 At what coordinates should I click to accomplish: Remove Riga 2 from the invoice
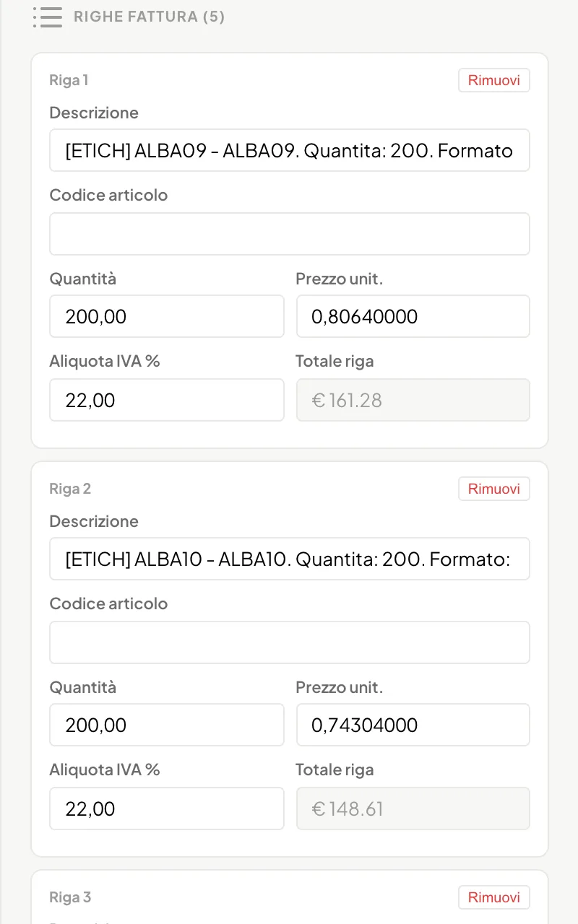pyautogui.click(x=494, y=489)
